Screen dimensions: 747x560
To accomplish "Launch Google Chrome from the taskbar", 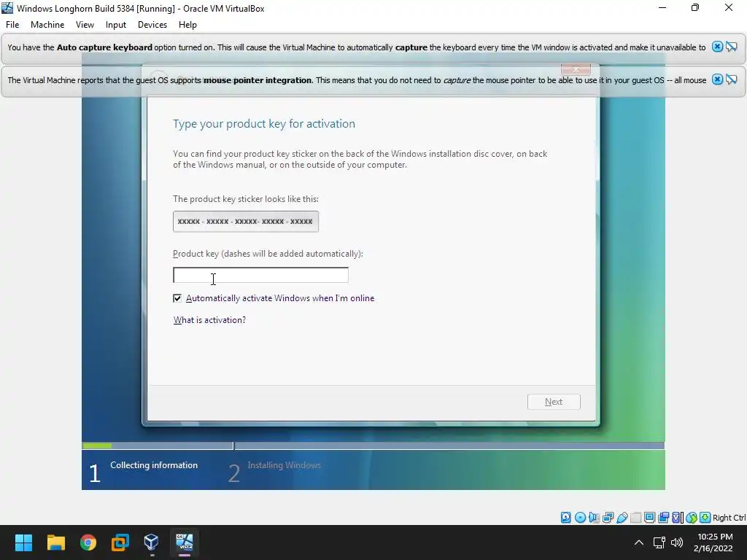I will [88, 542].
